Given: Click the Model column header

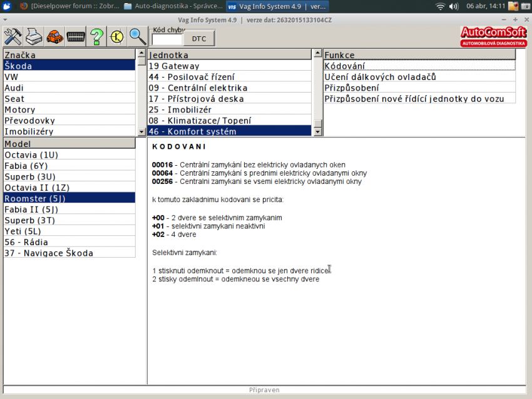Looking at the screenshot, I should click(69, 143).
